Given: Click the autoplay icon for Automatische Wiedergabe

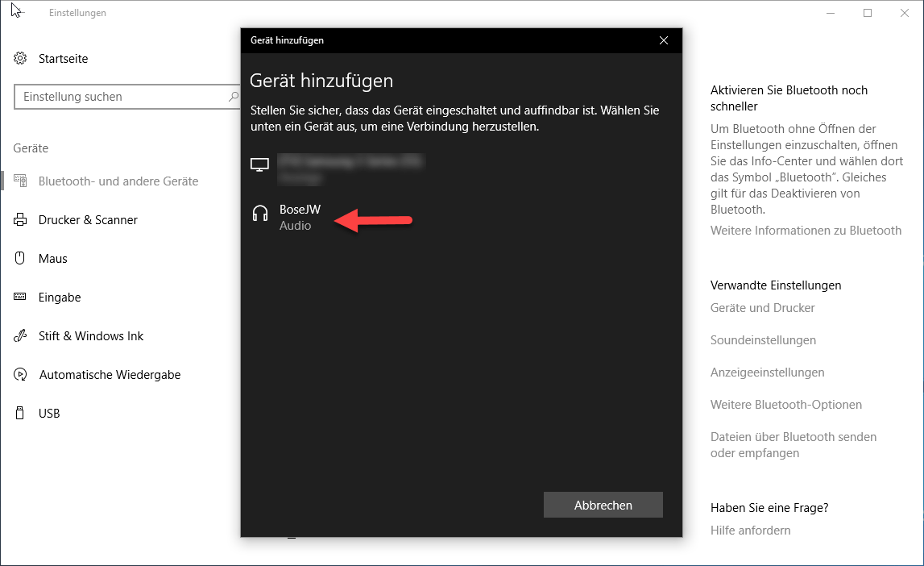Looking at the screenshot, I should 21,375.
